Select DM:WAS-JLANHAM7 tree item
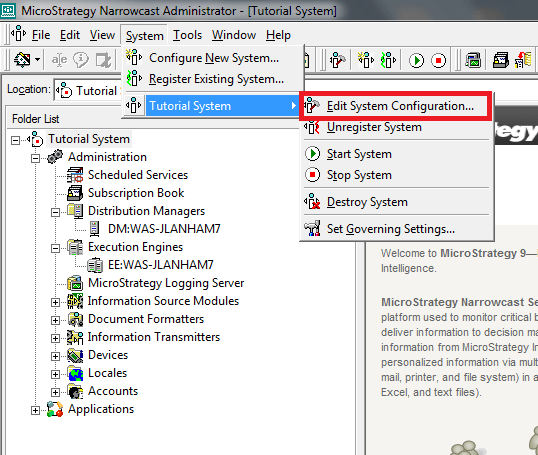 tap(164, 229)
